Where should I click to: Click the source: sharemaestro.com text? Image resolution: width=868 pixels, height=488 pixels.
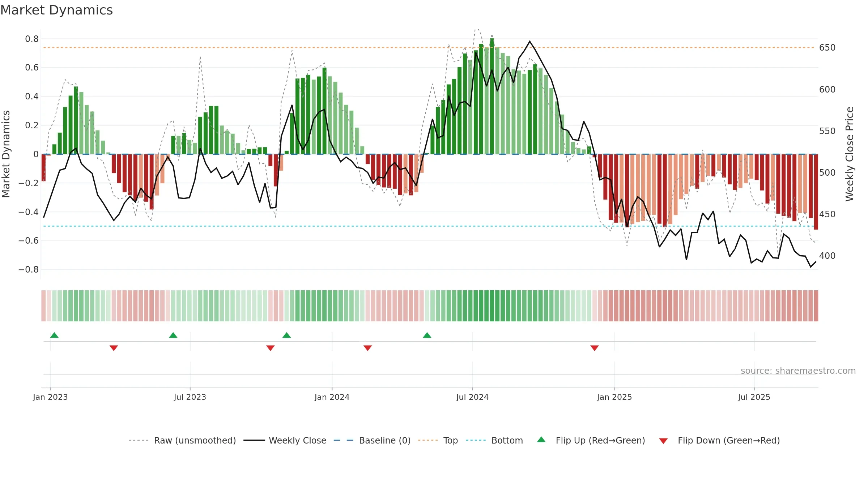(x=798, y=371)
